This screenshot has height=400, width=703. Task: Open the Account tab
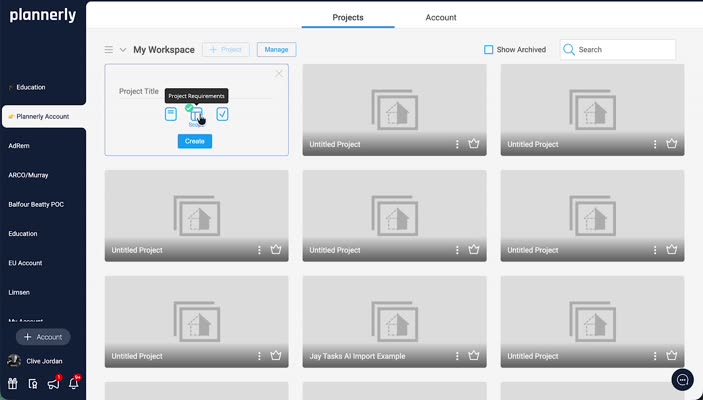pyautogui.click(x=441, y=17)
